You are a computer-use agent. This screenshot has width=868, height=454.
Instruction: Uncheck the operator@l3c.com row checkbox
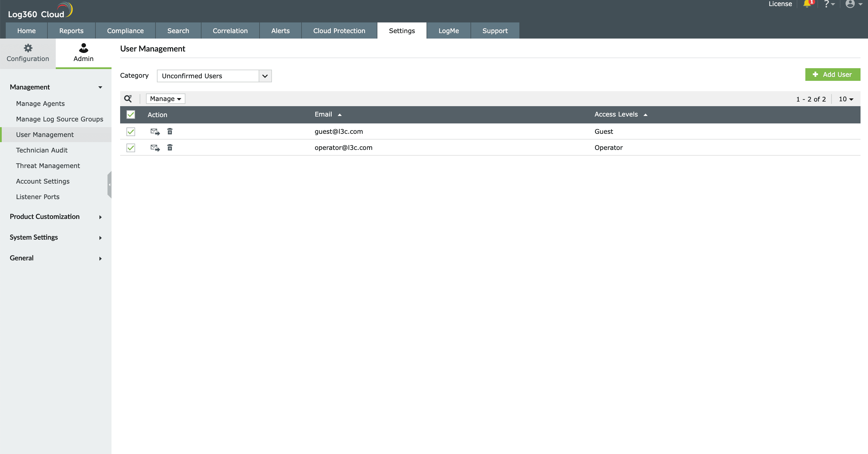pos(131,148)
